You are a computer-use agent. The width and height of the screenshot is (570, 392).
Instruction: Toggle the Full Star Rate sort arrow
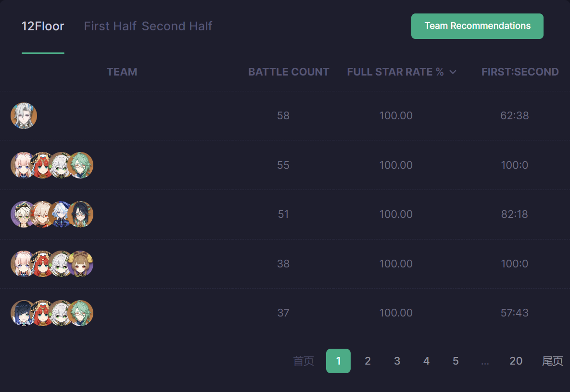(x=453, y=72)
